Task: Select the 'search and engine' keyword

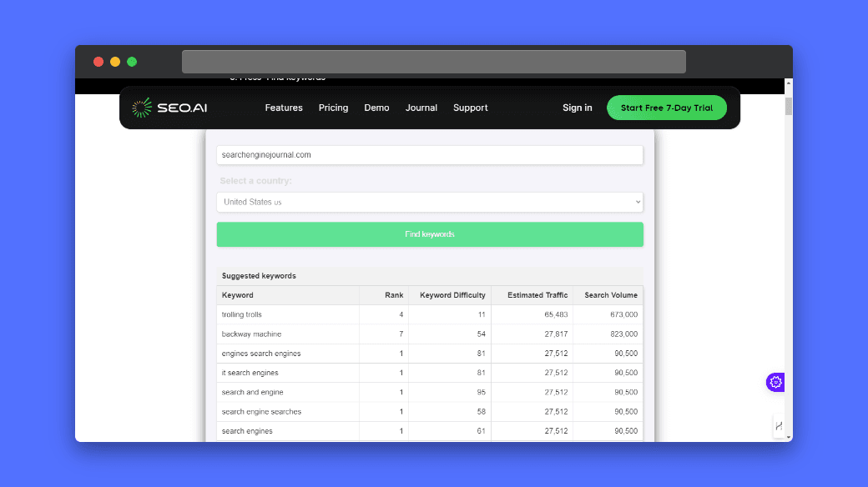Action: [x=252, y=393]
